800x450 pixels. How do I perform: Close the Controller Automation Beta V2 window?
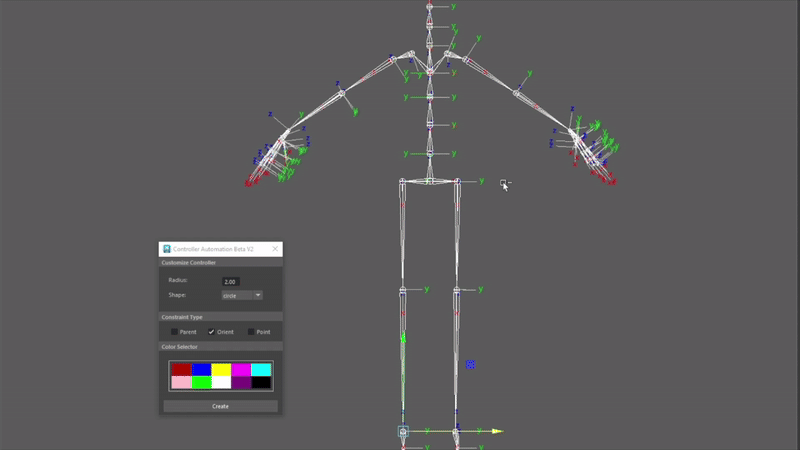point(274,249)
